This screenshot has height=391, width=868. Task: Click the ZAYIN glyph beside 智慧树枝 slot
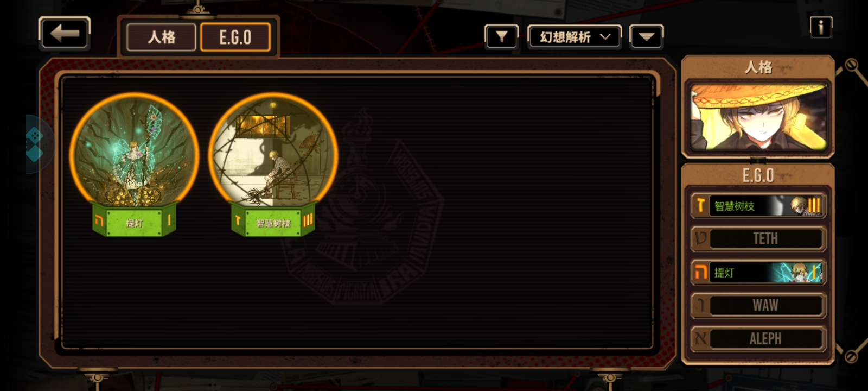coord(701,206)
